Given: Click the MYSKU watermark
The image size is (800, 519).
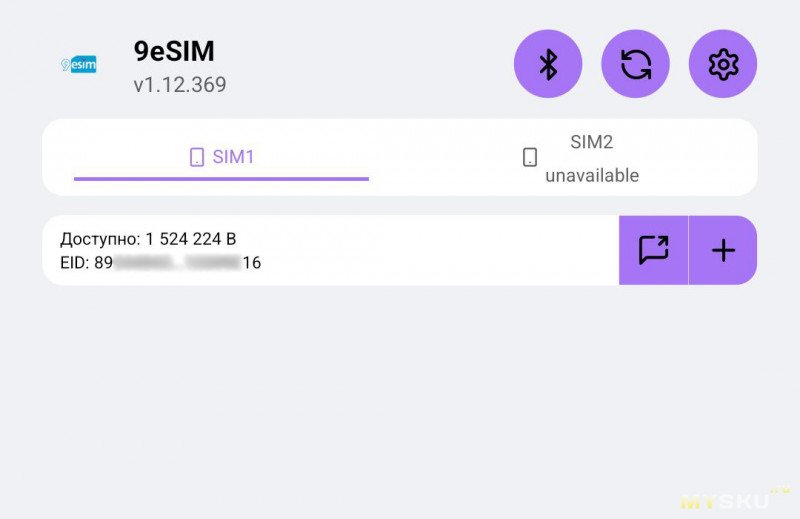Looking at the screenshot, I should (x=727, y=499).
